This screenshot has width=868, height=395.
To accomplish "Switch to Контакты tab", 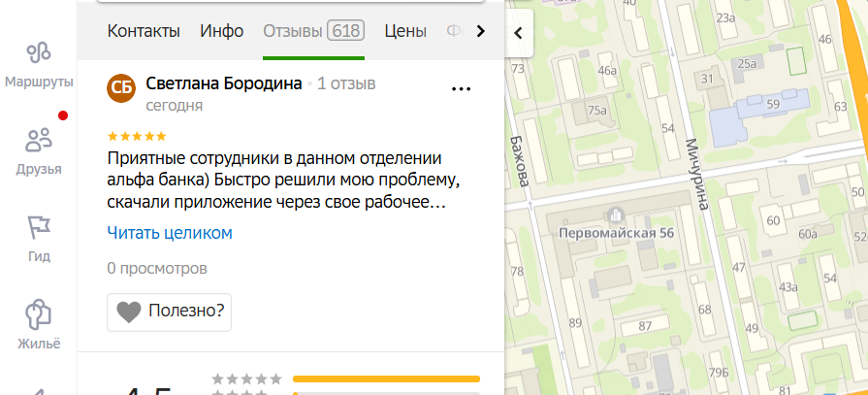I will click(144, 31).
